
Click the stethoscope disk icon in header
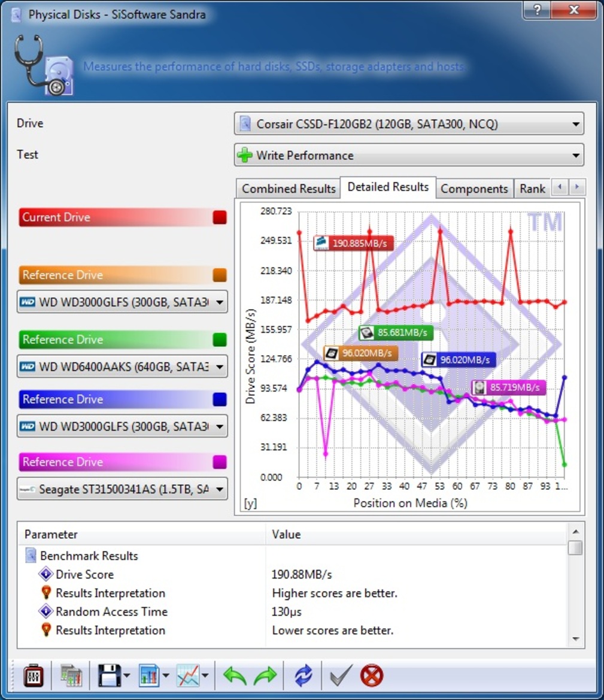[44, 65]
